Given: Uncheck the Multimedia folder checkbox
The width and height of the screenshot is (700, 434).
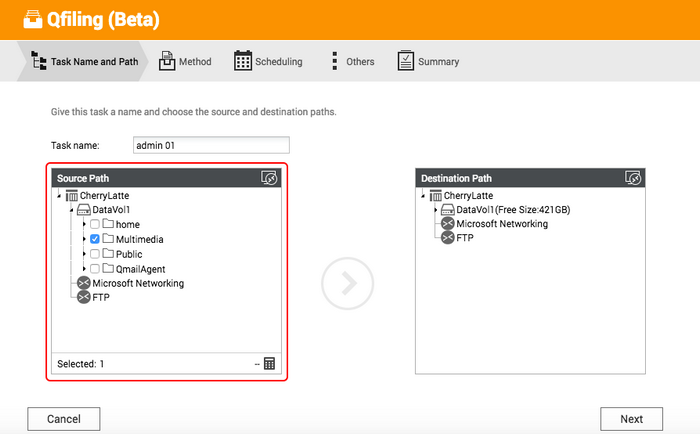Looking at the screenshot, I should point(95,239).
